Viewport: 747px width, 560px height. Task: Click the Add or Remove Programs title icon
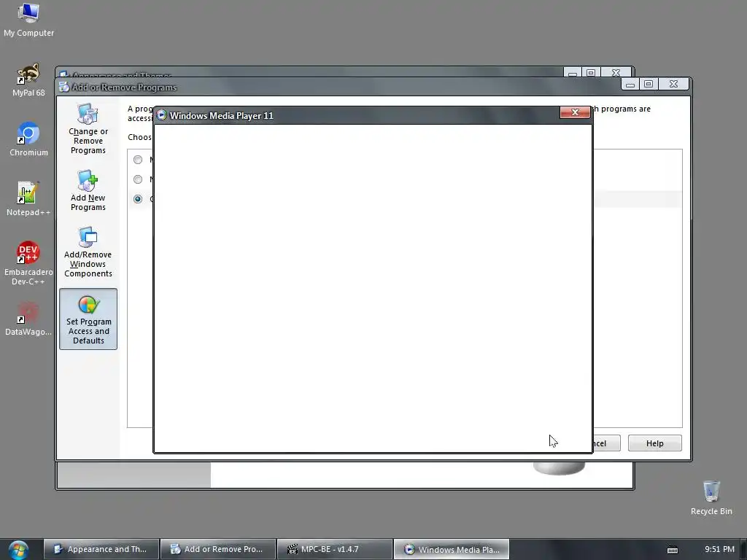tap(64, 87)
